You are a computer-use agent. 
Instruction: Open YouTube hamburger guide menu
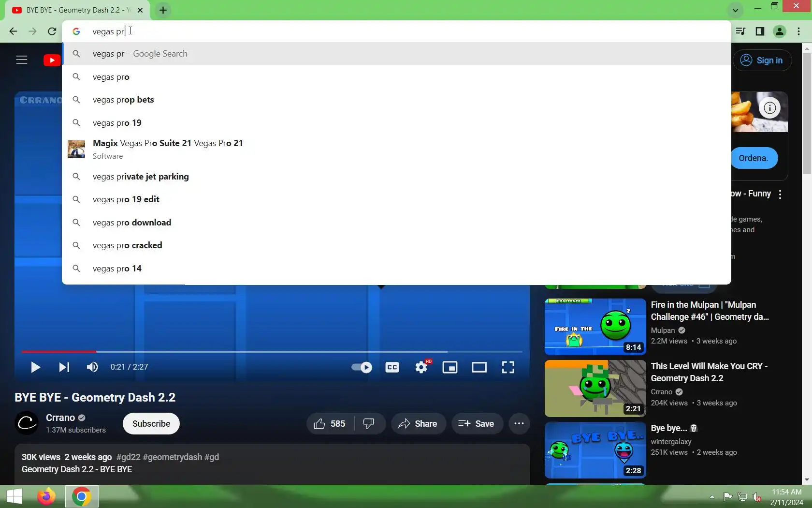coord(22,60)
